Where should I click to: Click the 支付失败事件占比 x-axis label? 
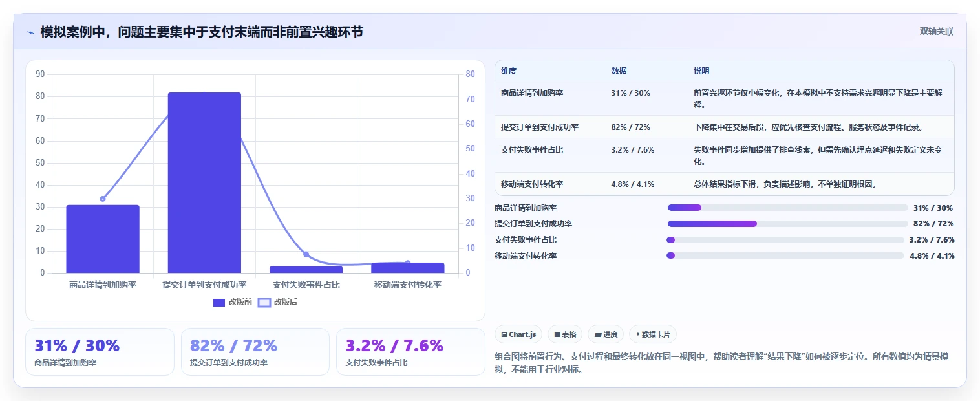[306, 285]
